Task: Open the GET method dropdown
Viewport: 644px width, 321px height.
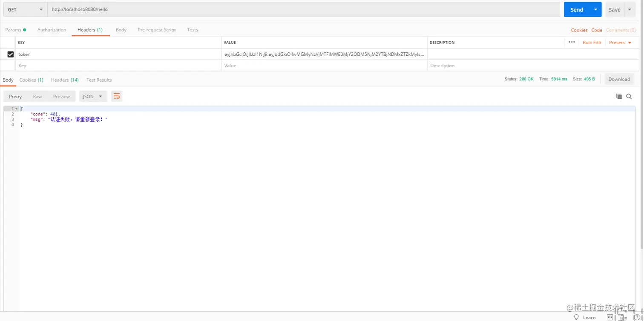Action: pyautogui.click(x=26, y=9)
